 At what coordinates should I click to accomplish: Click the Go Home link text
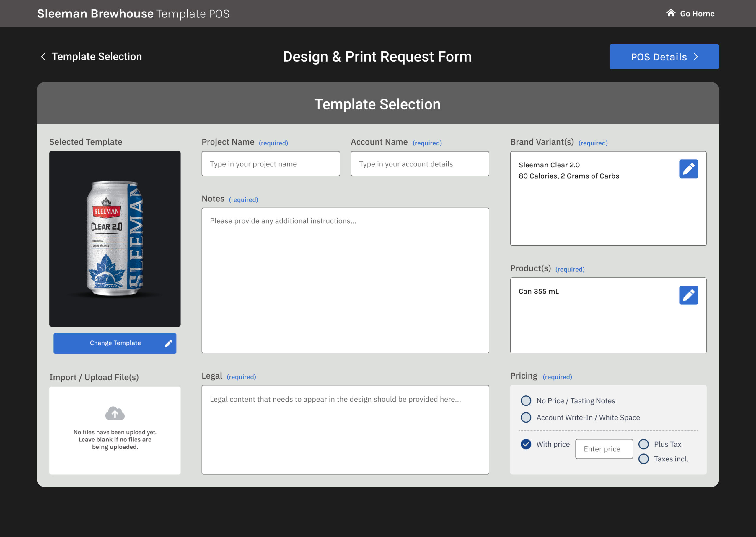[697, 14]
